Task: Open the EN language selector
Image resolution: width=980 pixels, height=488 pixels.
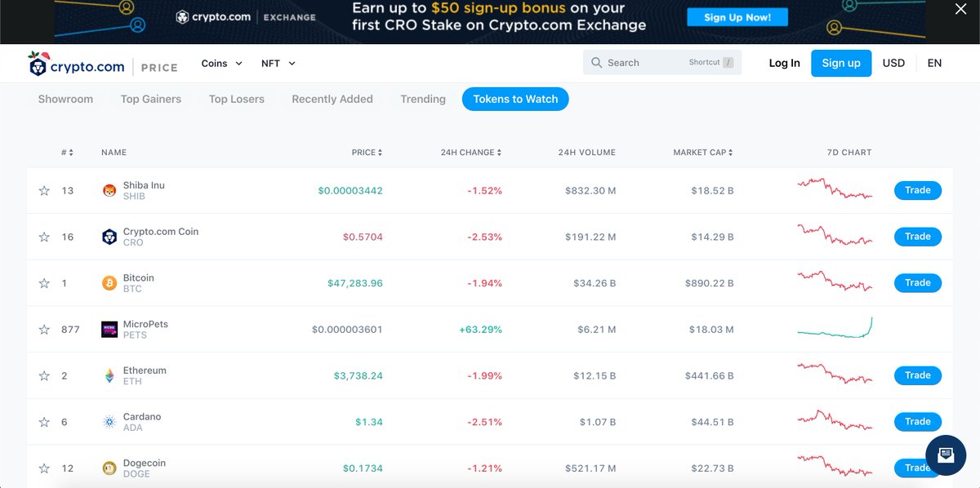Action: [934, 63]
